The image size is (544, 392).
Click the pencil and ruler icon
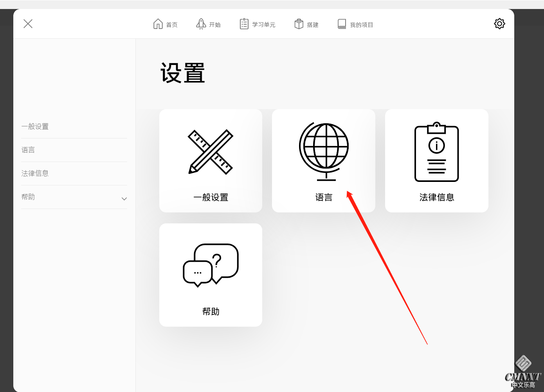211,152
